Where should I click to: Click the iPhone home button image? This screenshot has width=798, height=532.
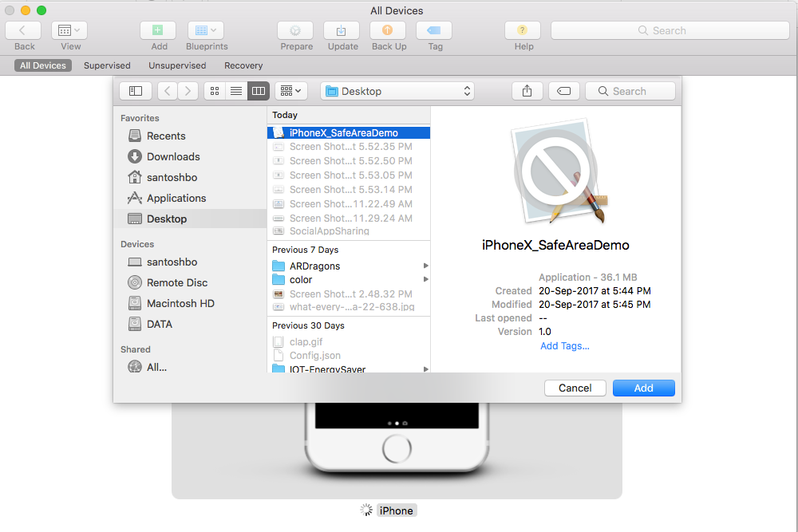pyautogui.click(x=397, y=449)
